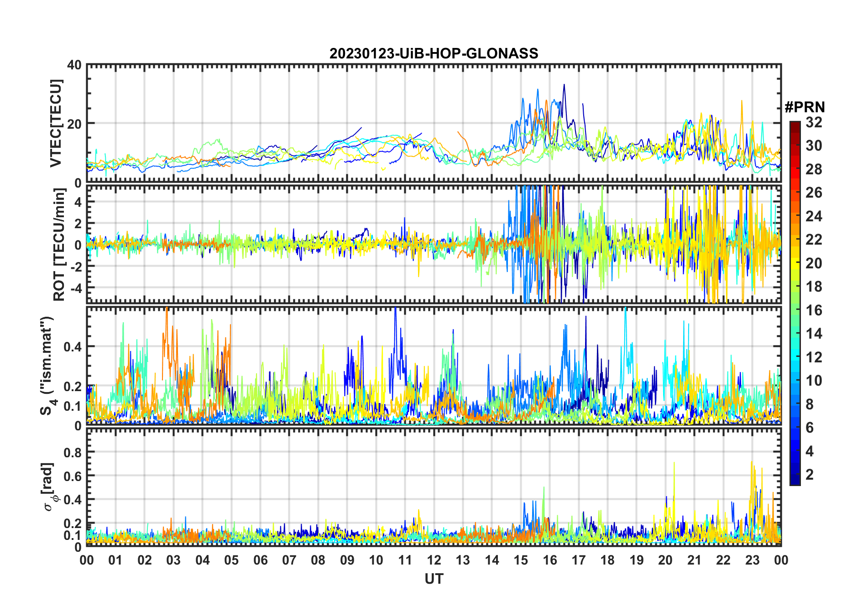The image size is (868, 607).
Task: Click hour tick "15" on the UT axis
Action: pos(521,560)
